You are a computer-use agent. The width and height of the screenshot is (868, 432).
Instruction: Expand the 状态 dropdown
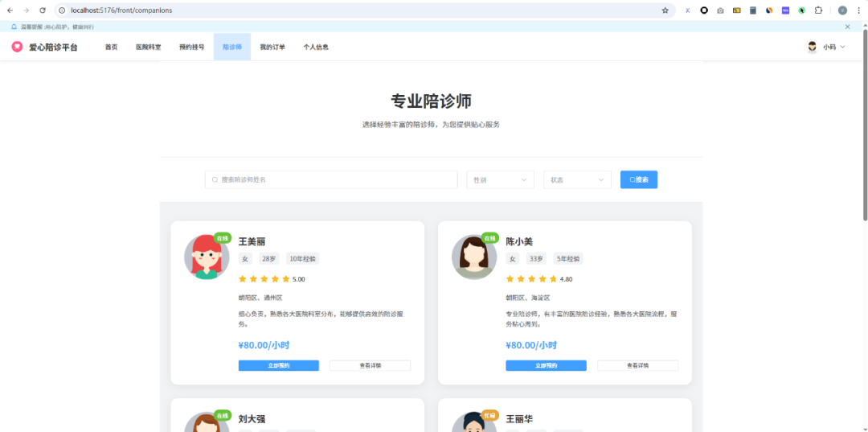coord(577,179)
